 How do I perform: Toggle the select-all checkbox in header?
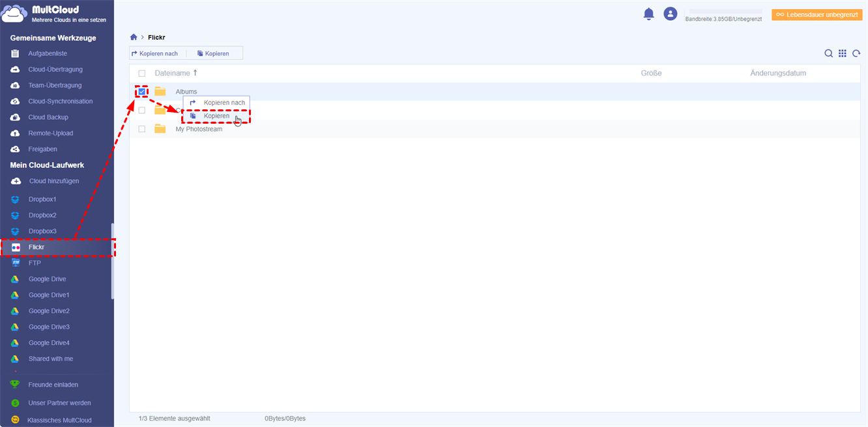tap(142, 74)
